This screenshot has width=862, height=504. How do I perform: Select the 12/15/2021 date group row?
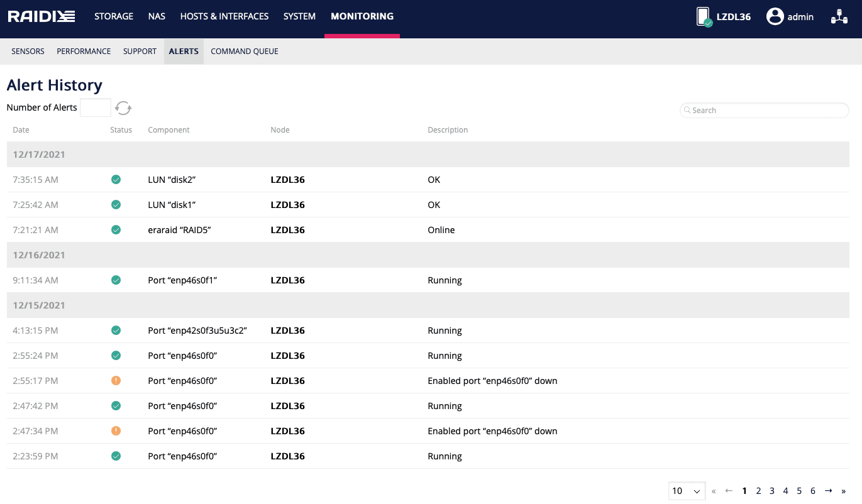(428, 305)
